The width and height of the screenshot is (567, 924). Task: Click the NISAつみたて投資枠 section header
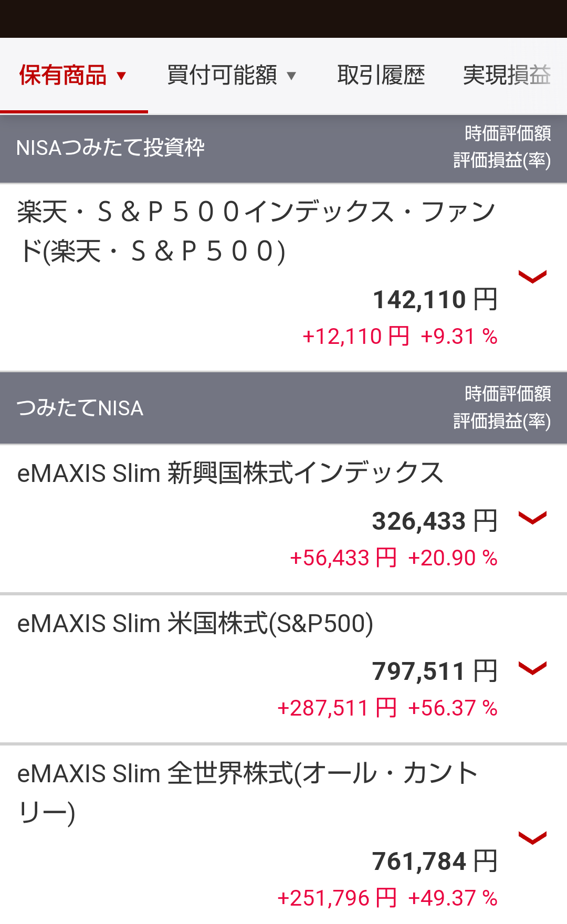point(110,148)
